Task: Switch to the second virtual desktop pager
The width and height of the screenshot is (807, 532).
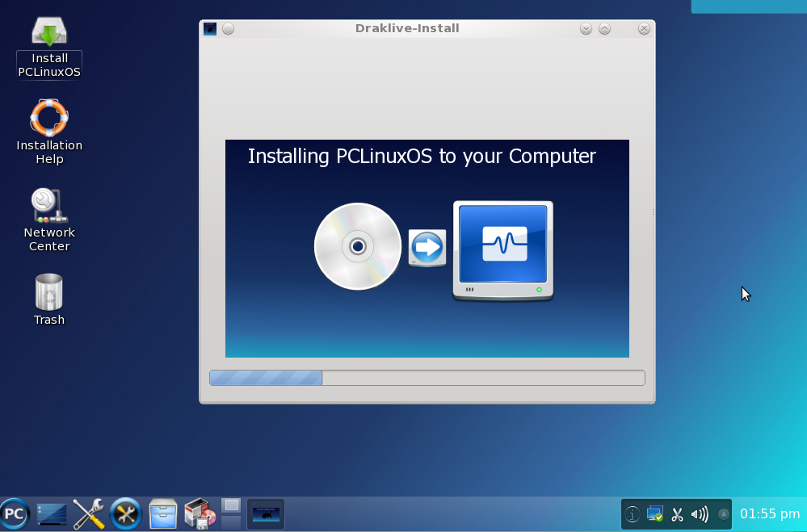Action: coord(231,522)
